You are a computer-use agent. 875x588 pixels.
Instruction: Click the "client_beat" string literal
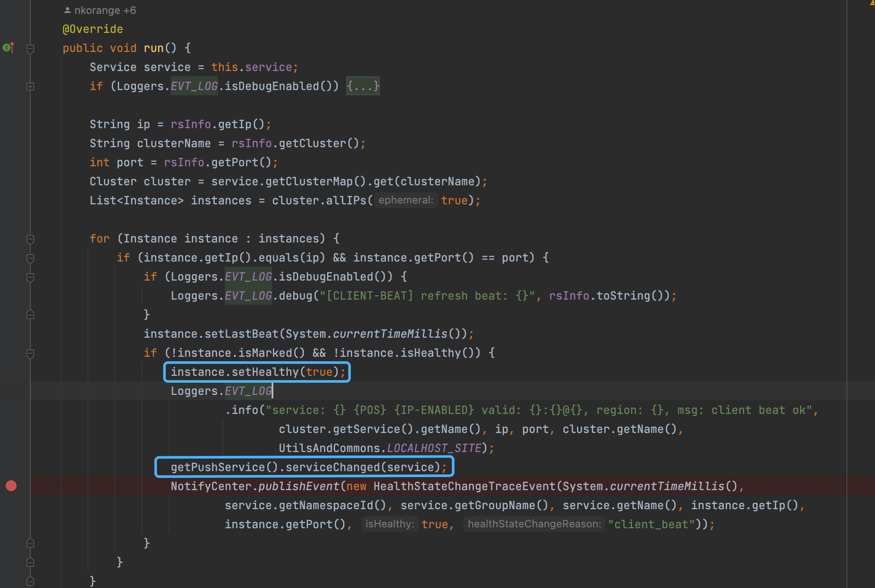651,524
